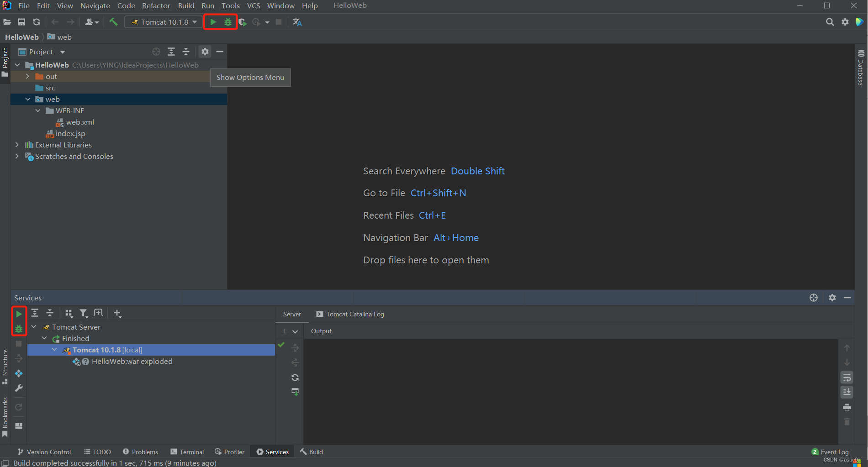
Task: Click wrench Edit Configuration icon in Services
Action: [19, 388]
